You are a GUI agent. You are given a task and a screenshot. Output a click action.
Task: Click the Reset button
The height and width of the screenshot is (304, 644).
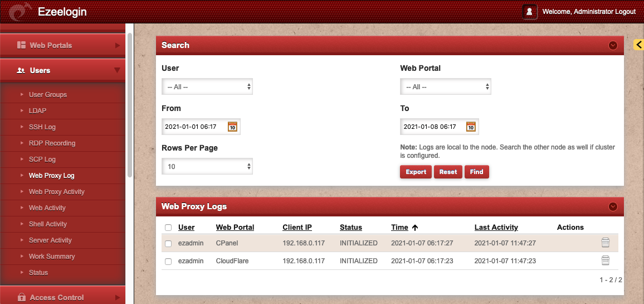(448, 172)
